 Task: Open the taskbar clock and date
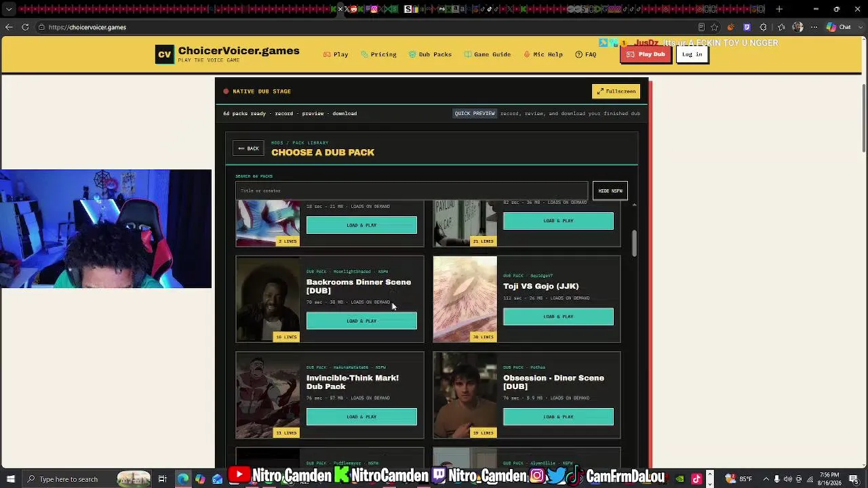point(830,479)
